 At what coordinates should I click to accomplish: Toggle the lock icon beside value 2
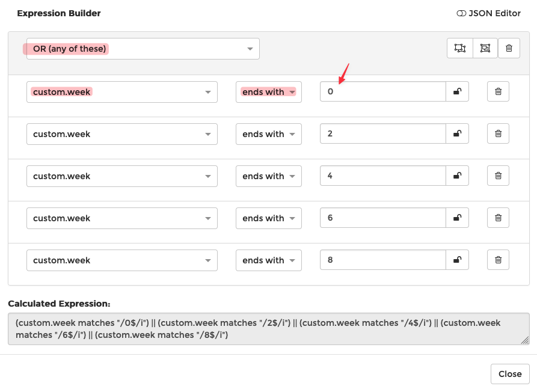tap(457, 133)
